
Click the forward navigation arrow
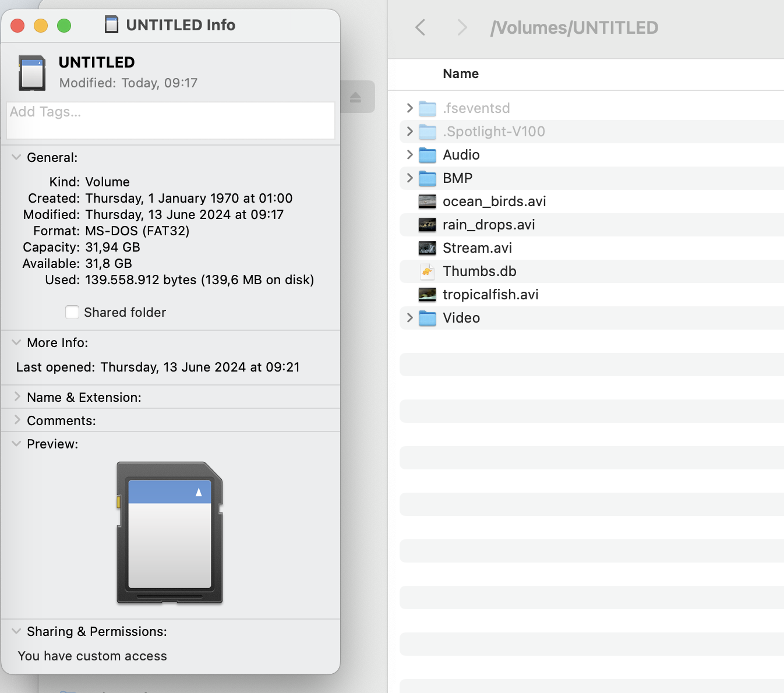462,27
